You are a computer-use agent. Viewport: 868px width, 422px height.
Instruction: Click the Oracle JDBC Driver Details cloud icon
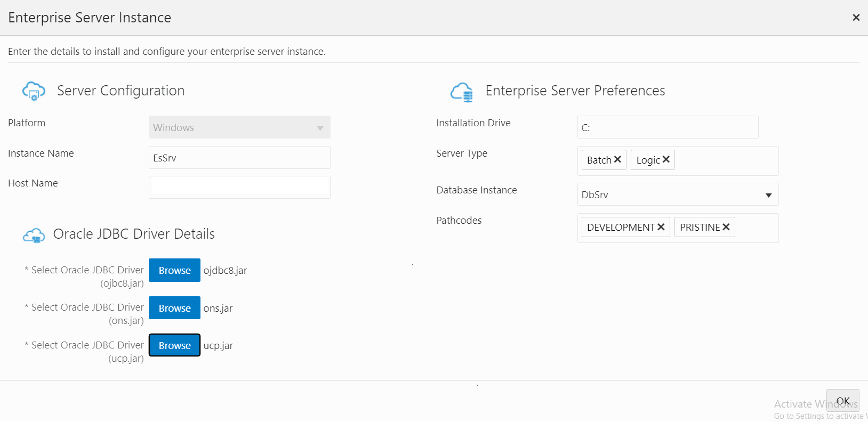(x=34, y=235)
